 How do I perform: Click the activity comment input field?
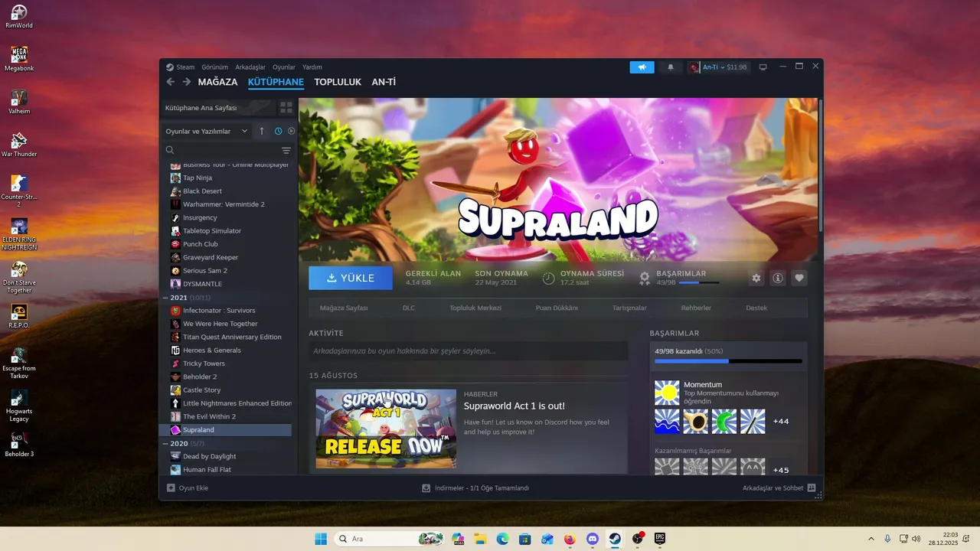(x=469, y=351)
